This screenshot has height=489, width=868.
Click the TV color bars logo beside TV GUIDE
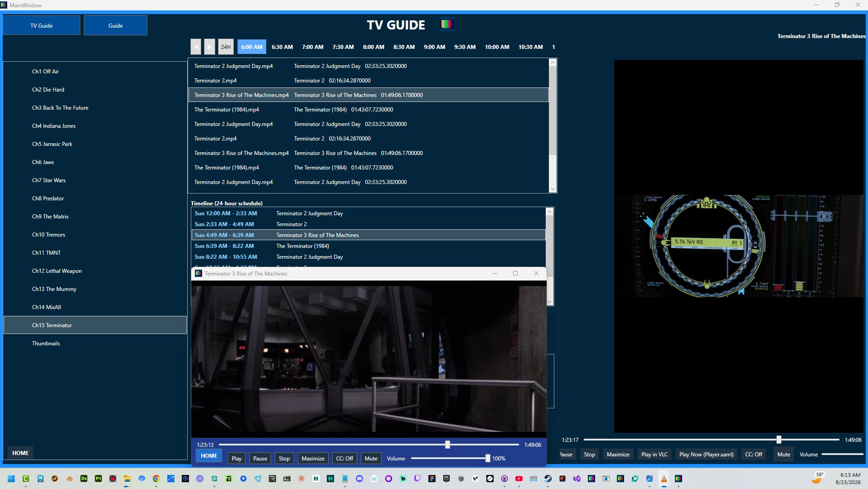click(x=447, y=24)
